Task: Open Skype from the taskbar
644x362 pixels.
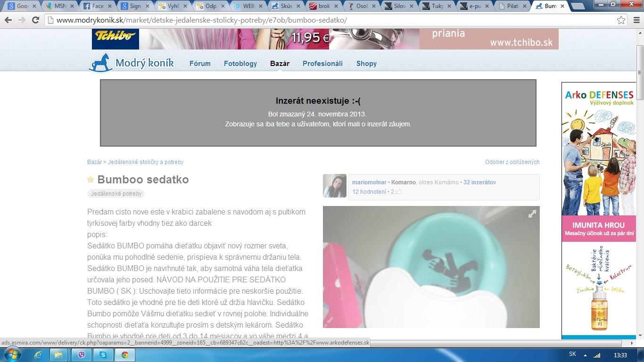Action: pyautogui.click(x=103, y=355)
